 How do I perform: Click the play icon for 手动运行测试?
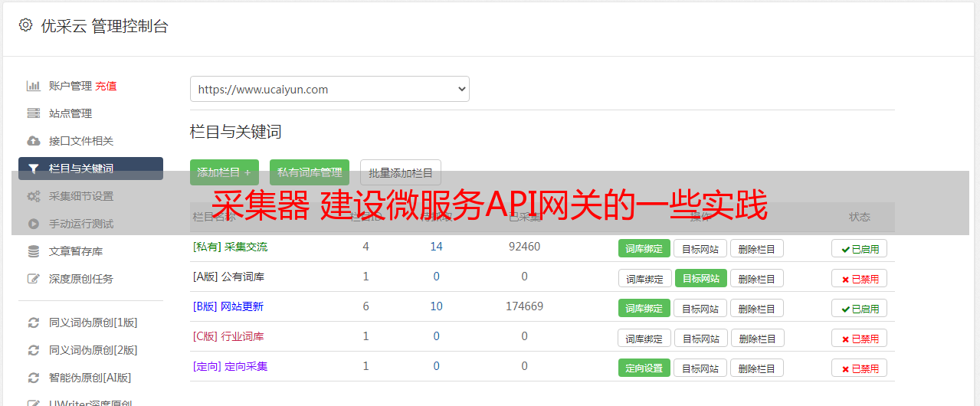34,224
